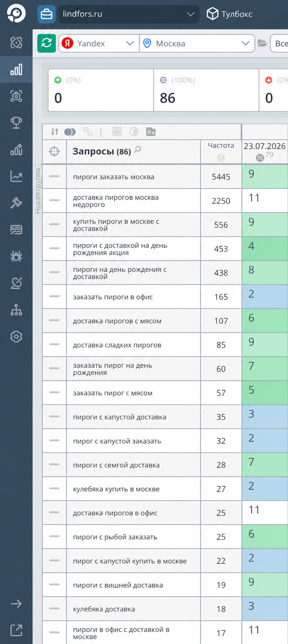Open the Москва region dropdown

[197, 44]
